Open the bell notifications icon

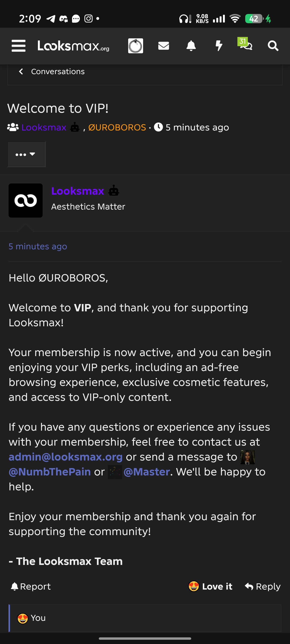coord(191,46)
